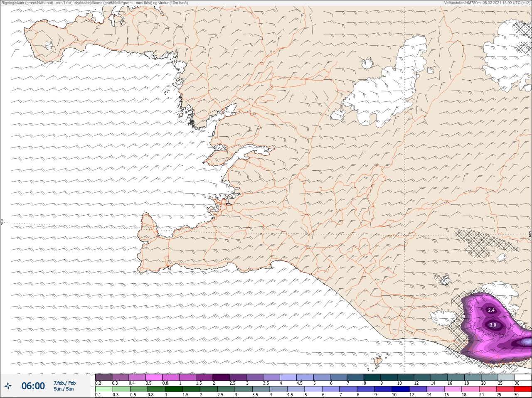Select top legend dark teal swatch between 9 and 10
This screenshot has height=398, width=532.
(x=389, y=377)
